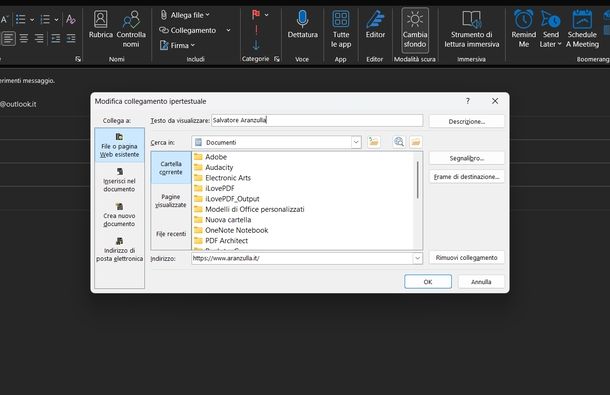This screenshot has width=610, height=395.
Task: Decrease indent in ribbon
Action: [x=56, y=38]
